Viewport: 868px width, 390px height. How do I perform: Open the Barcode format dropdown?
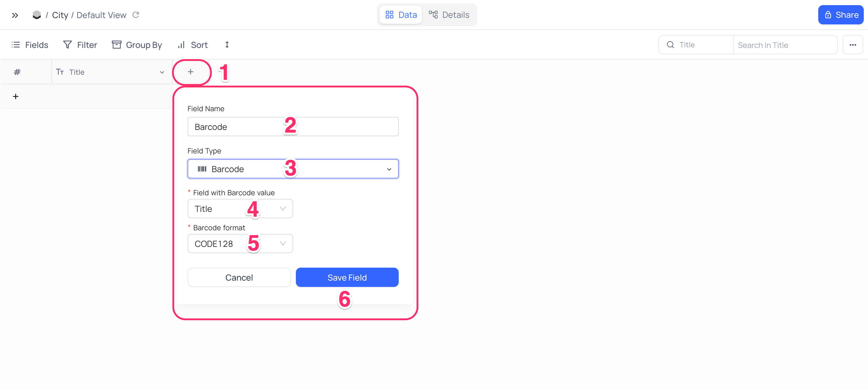point(240,244)
